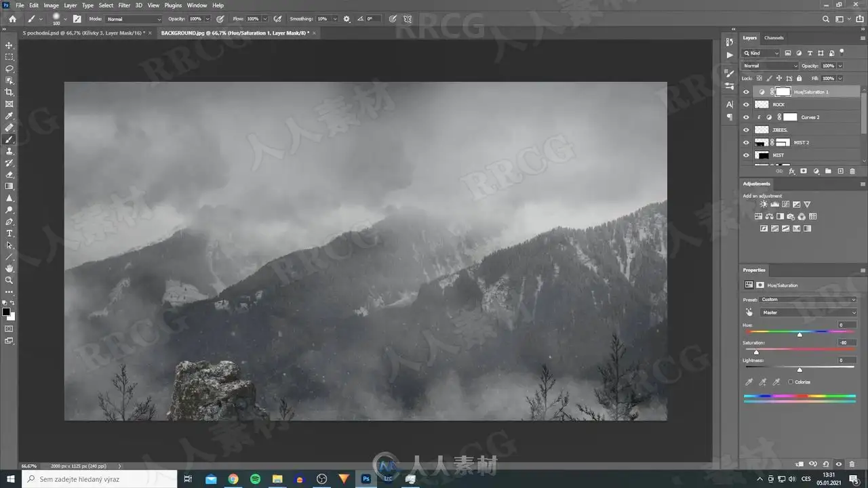Open the Master color range dropdown
This screenshot has width=868, height=488.
(x=808, y=312)
